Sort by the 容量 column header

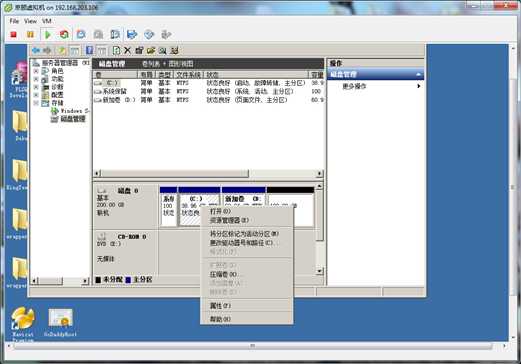(x=316, y=75)
